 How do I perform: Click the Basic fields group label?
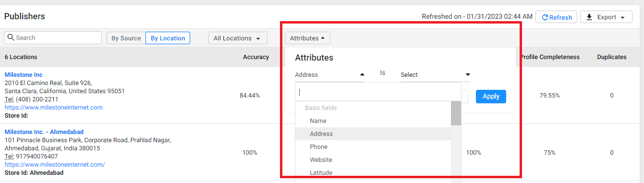click(321, 108)
